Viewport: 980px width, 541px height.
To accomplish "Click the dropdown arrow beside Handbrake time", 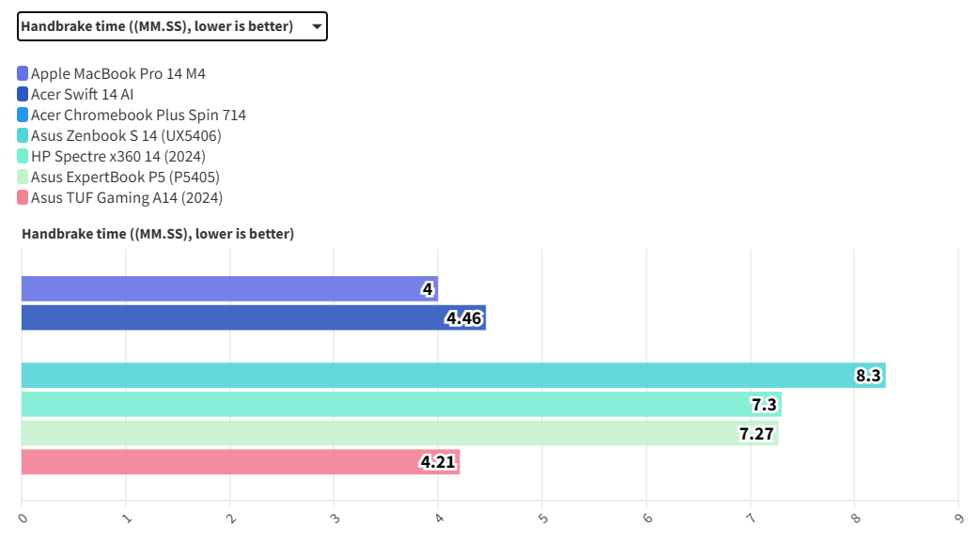I will coord(317,26).
